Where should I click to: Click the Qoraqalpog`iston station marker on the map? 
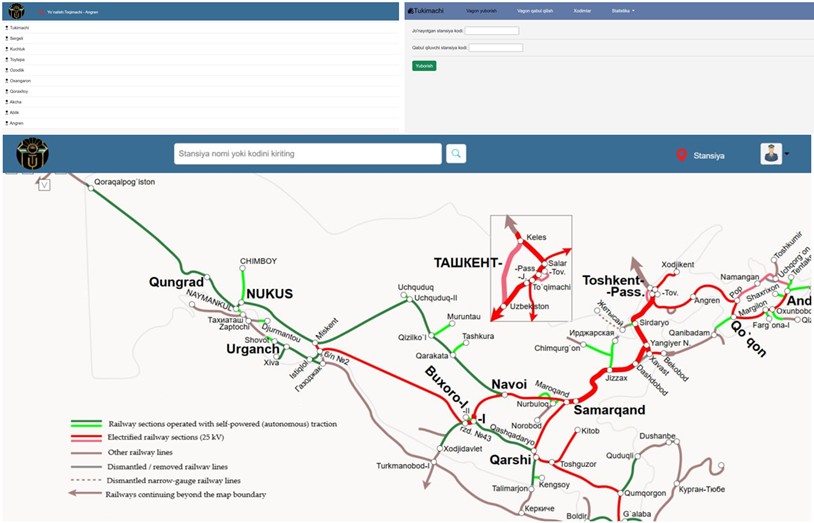pos(91,188)
